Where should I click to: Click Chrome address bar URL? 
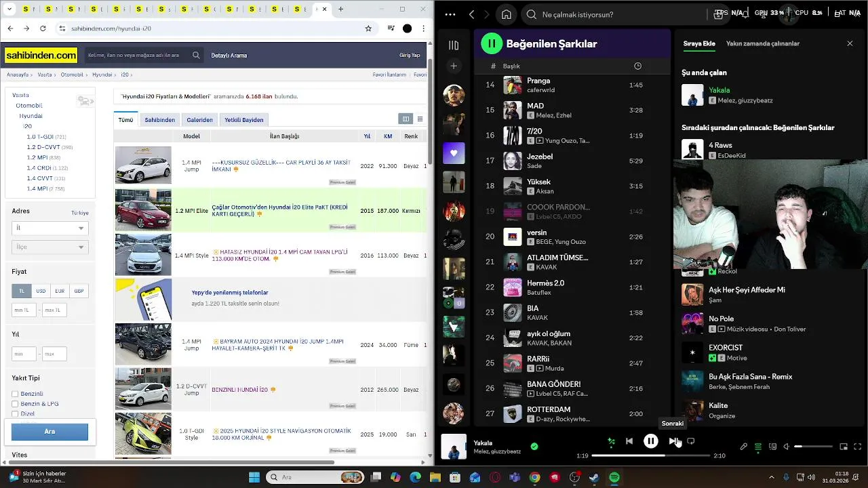[111, 28]
